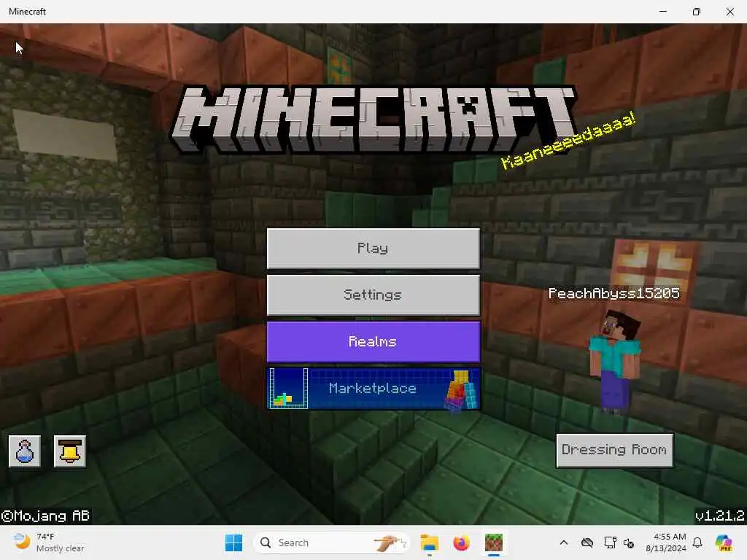Restore down the Minecraft window
Viewport: 747px width, 560px height.
(x=697, y=12)
